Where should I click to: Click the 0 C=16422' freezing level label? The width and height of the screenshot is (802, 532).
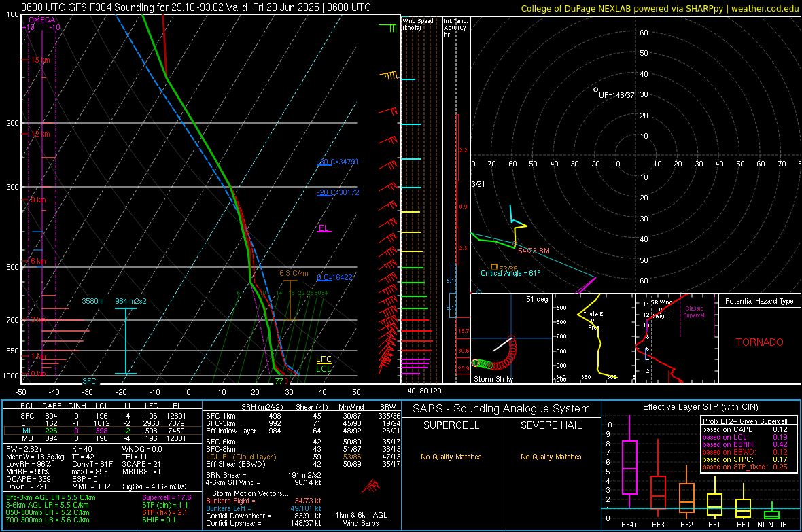click(336, 277)
